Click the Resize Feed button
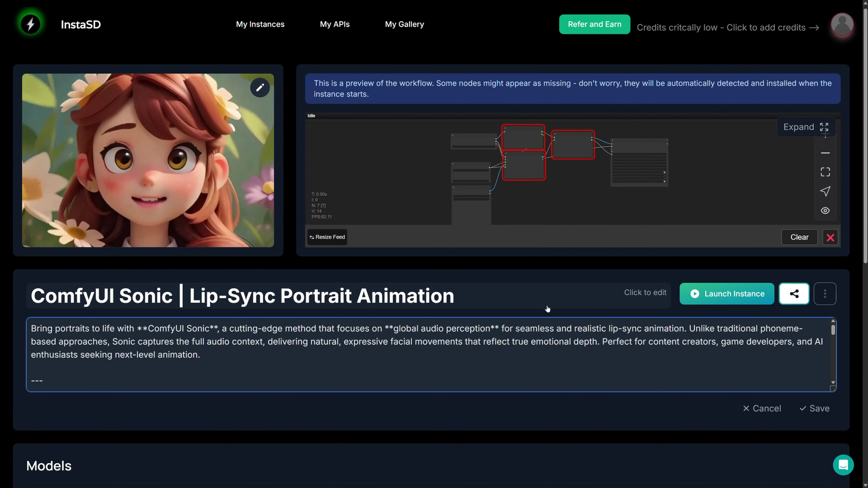This screenshot has height=488, width=868. click(327, 237)
